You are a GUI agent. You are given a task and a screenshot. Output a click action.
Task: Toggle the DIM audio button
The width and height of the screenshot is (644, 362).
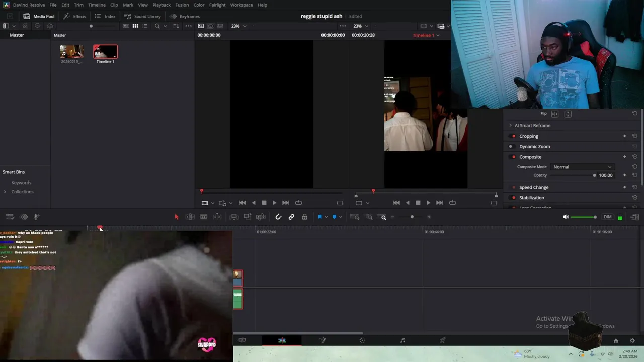(x=608, y=217)
